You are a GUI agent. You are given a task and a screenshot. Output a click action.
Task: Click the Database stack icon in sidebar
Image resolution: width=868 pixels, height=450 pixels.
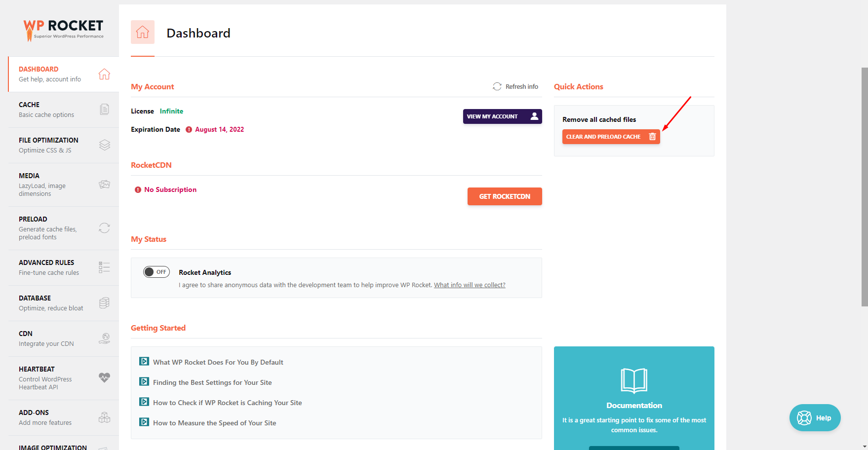pyautogui.click(x=104, y=303)
